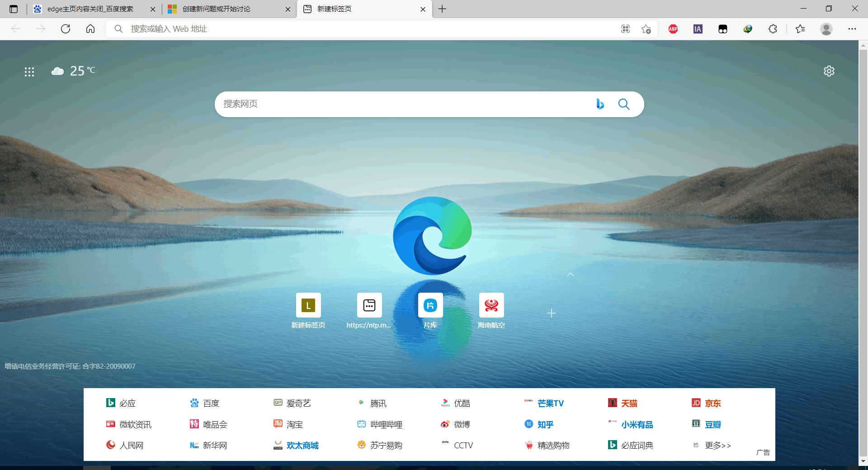Switch to the 创建新问题或开始讨论 tab
The width and height of the screenshot is (868, 470).
coord(228,9)
